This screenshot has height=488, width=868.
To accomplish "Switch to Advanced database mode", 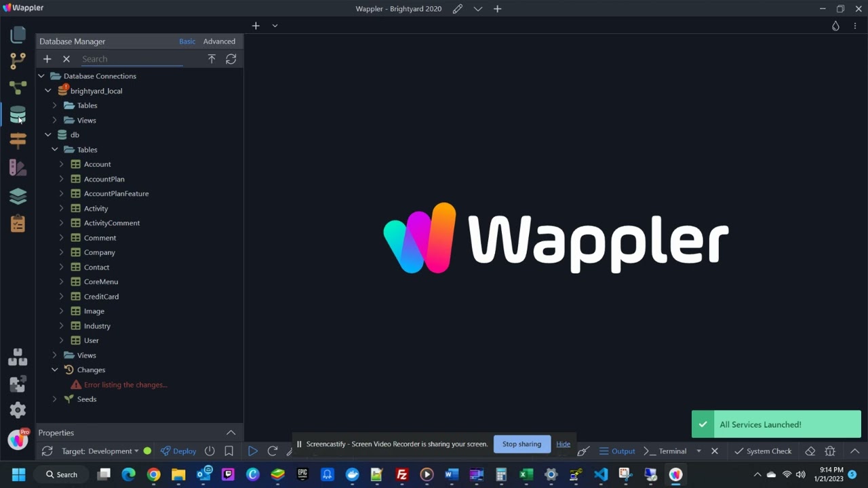I will 219,41.
